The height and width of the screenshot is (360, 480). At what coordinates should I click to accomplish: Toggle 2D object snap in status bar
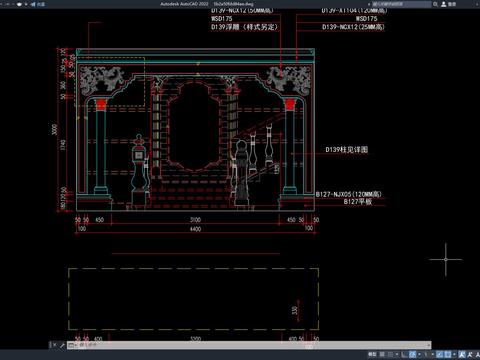(x=448, y=354)
